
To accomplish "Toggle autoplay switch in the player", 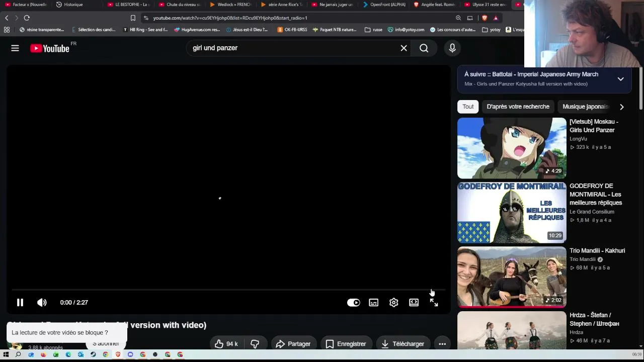I will click(x=354, y=302).
